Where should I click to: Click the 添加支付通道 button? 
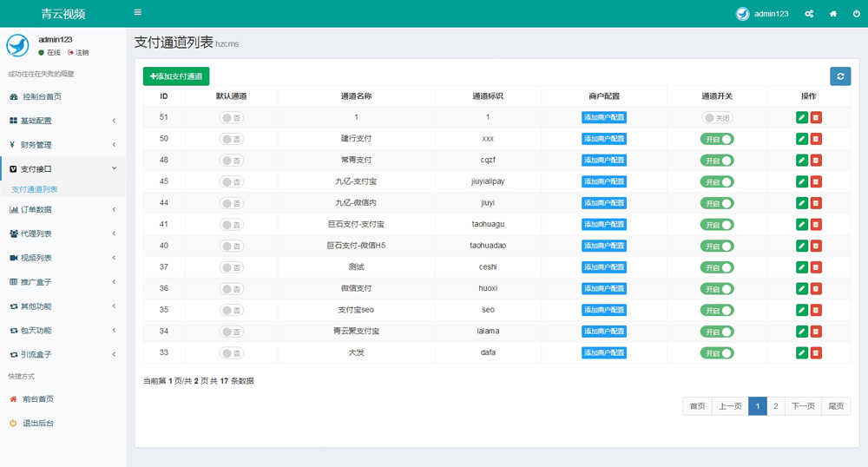click(176, 76)
